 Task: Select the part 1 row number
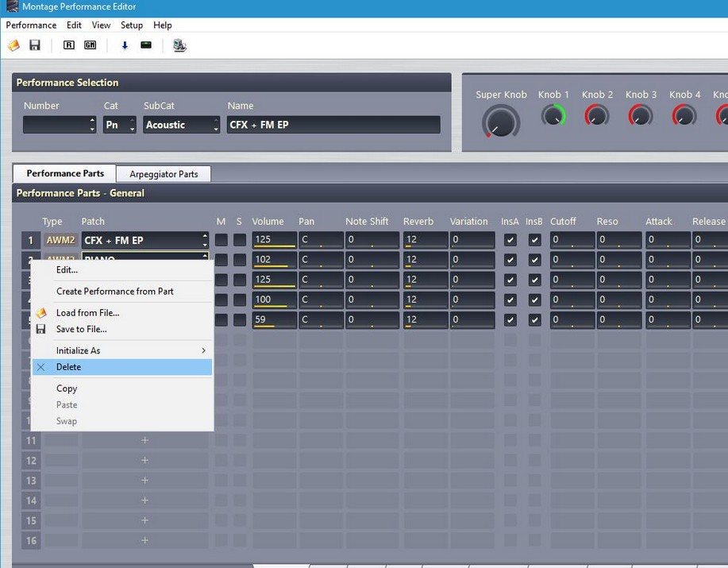pyautogui.click(x=31, y=240)
